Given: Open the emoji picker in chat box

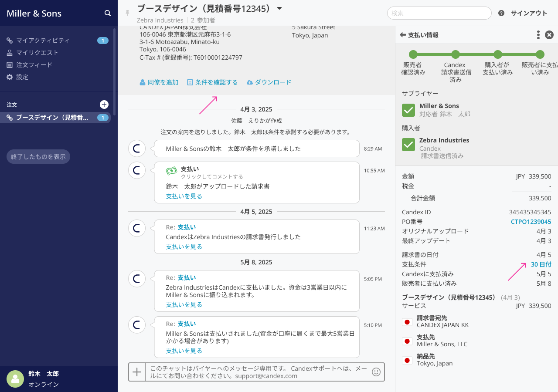Looking at the screenshot, I should pyautogui.click(x=376, y=372).
